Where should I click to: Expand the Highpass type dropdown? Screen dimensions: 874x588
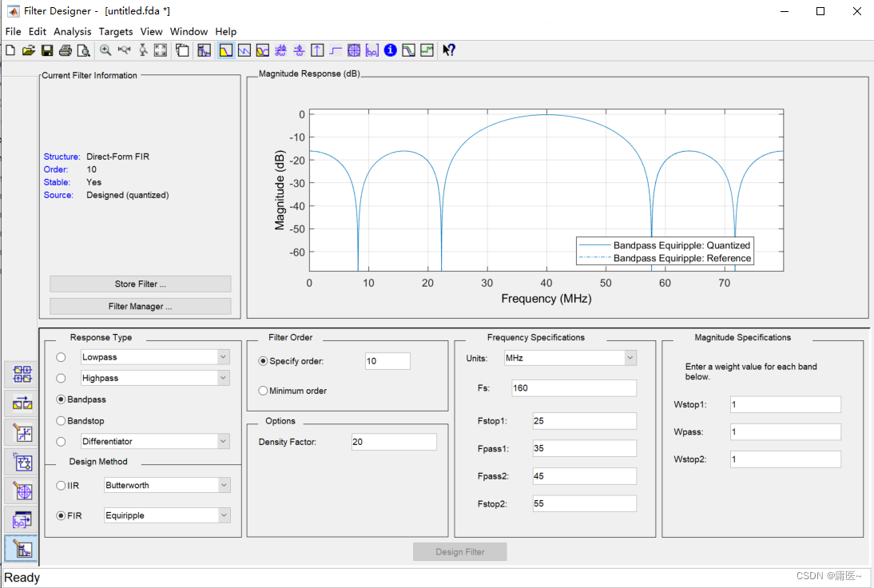tap(224, 378)
